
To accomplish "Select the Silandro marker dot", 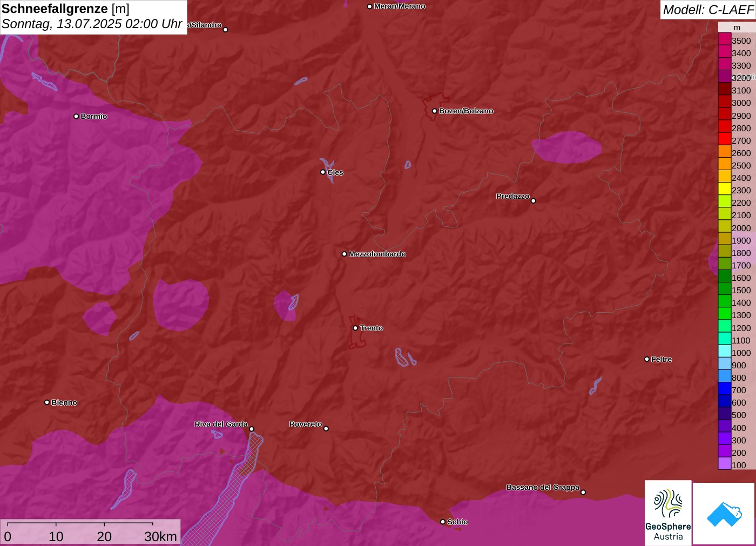I will coord(226,30).
